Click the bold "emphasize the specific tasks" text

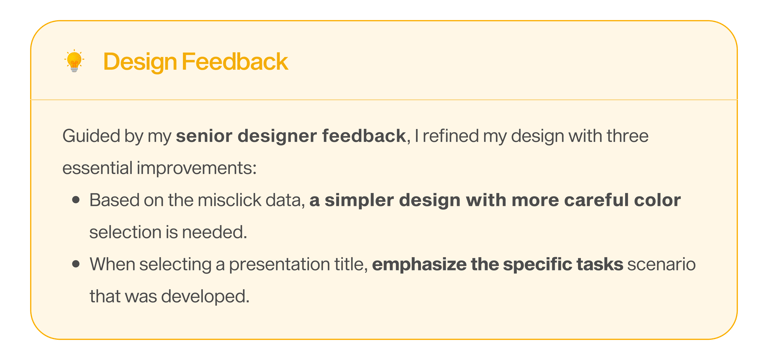498,265
